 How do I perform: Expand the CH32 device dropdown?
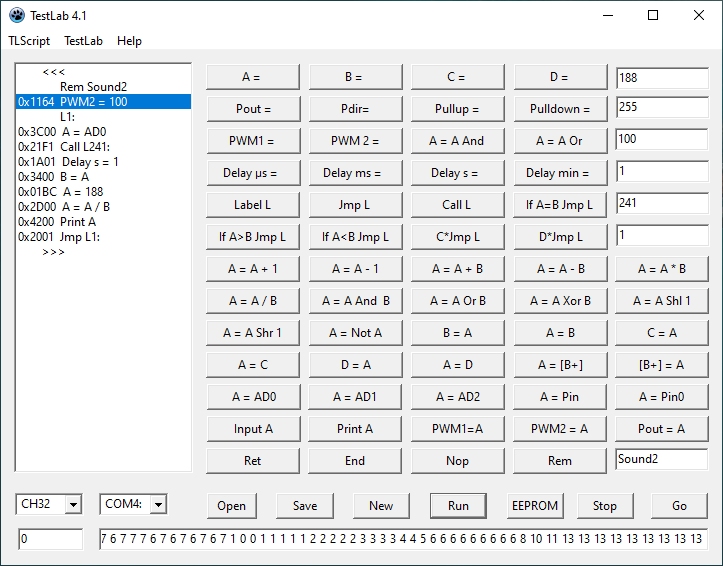click(72, 505)
